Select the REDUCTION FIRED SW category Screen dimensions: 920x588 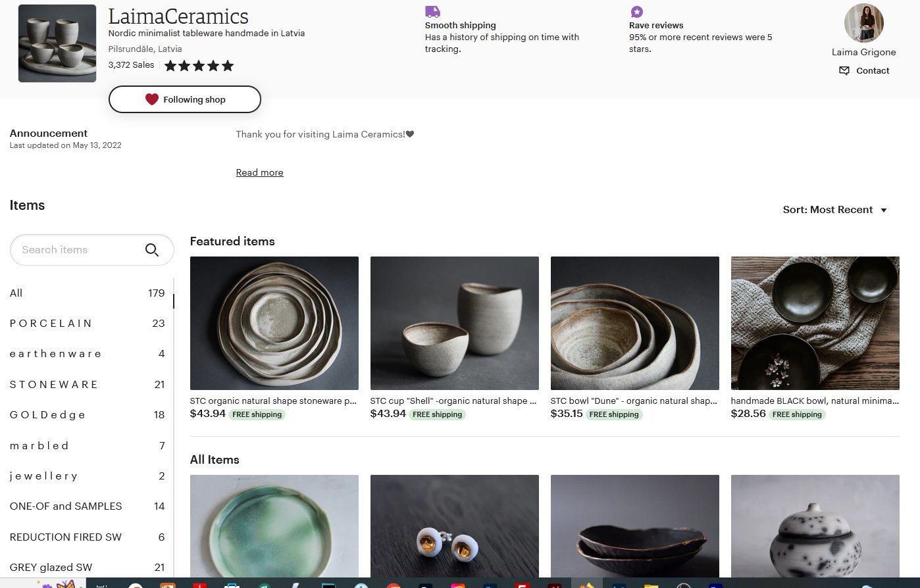87,537
